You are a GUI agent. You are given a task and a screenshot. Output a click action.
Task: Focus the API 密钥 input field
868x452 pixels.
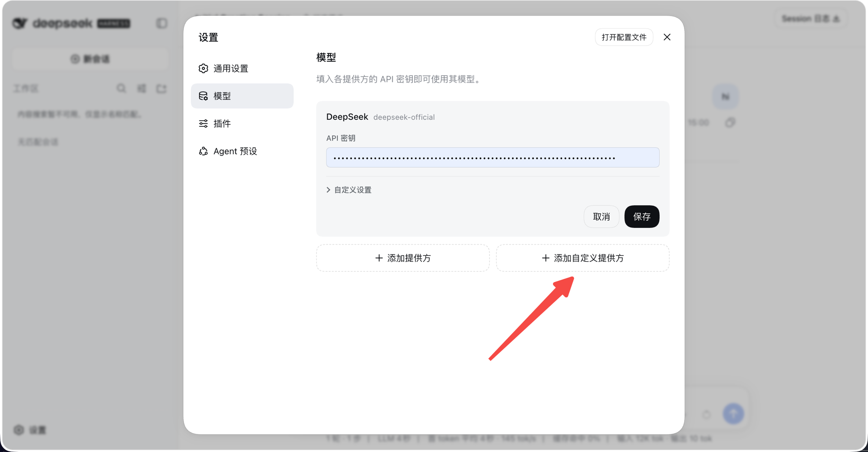(493, 158)
